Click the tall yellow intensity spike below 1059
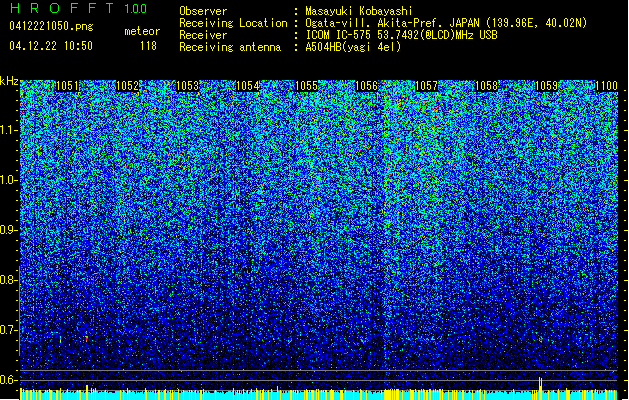This screenshot has height=400, width=629. click(x=541, y=388)
